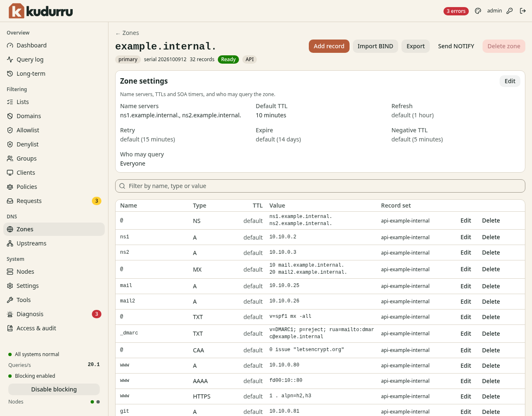Open Lists under Filtering
532x416 pixels.
point(54,102)
